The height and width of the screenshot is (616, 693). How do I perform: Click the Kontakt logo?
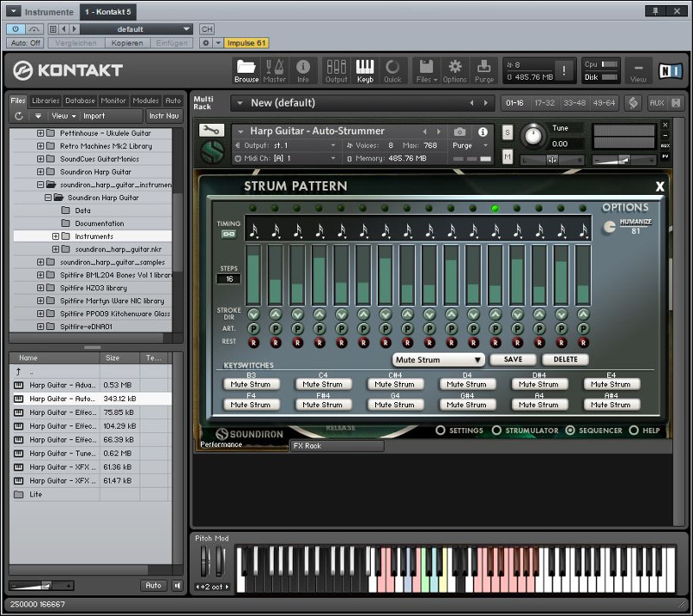(68, 70)
